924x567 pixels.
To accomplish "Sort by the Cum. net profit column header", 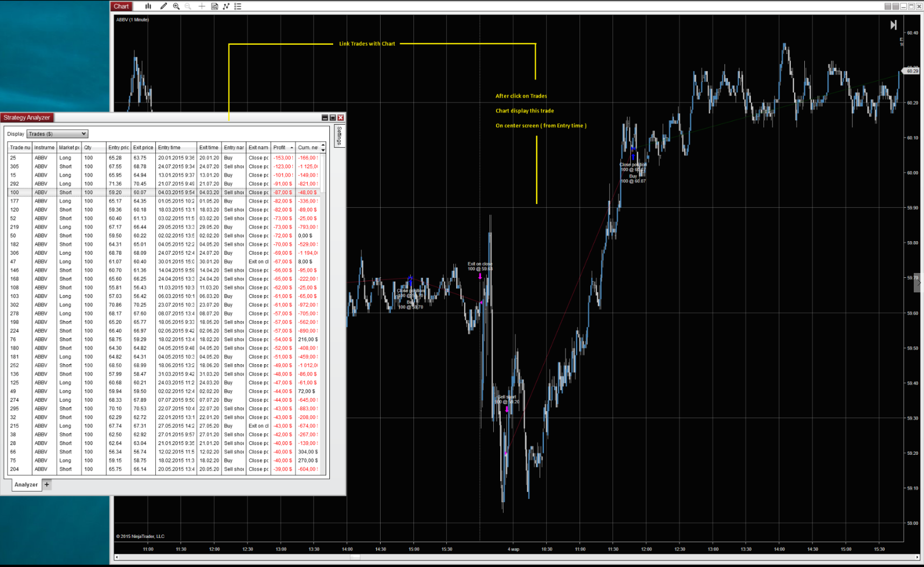I will 308,147.
